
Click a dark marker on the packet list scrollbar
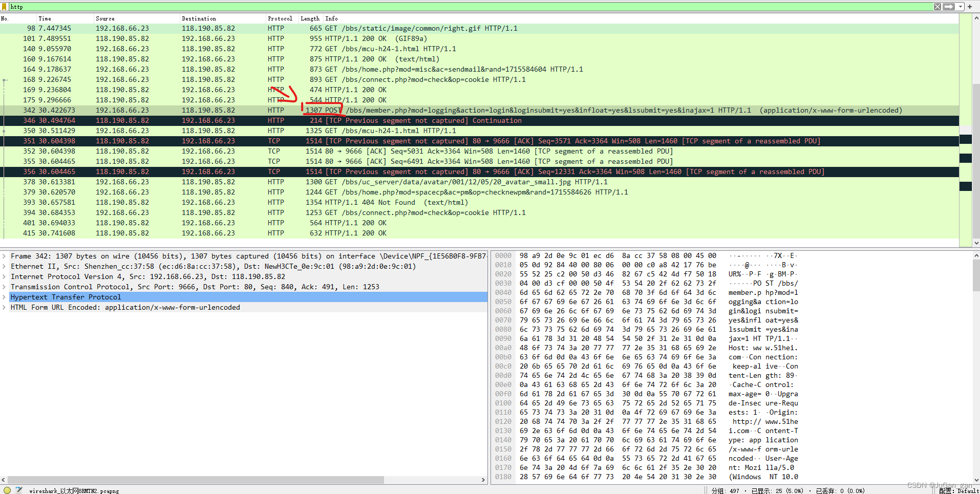click(966, 139)
